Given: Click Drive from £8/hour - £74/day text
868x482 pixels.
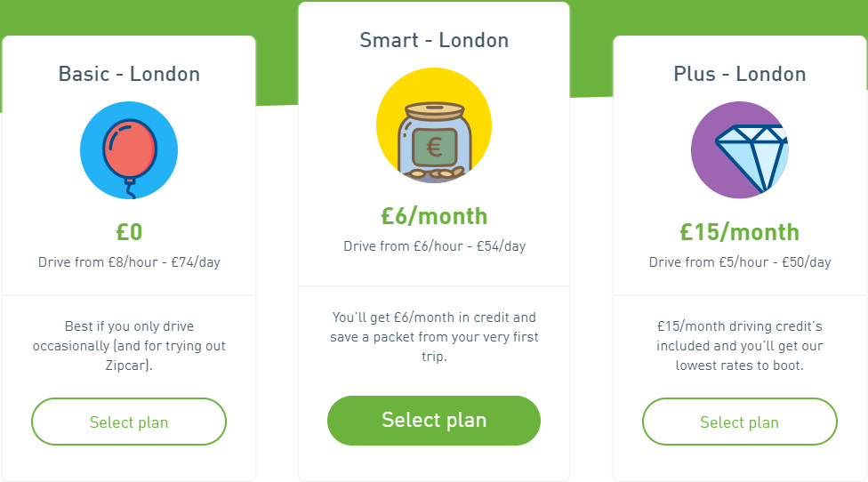Looking at the screenshot, I should coord(129,262).
